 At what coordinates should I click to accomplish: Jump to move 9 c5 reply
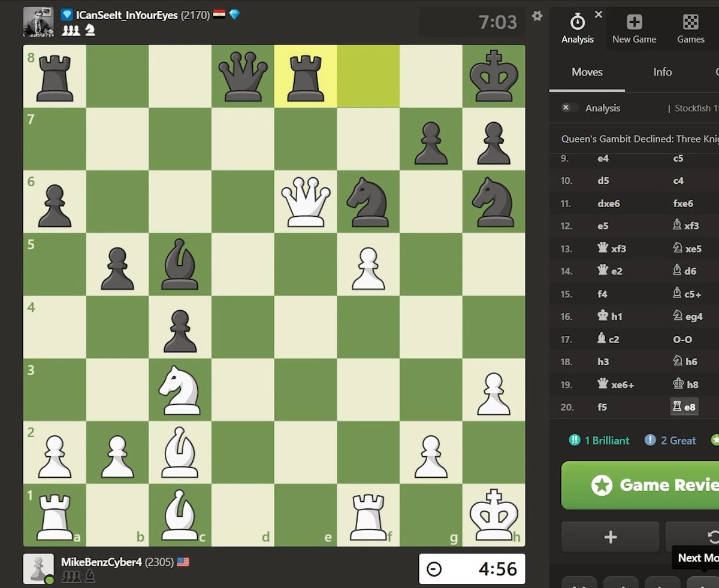(678, 159)
